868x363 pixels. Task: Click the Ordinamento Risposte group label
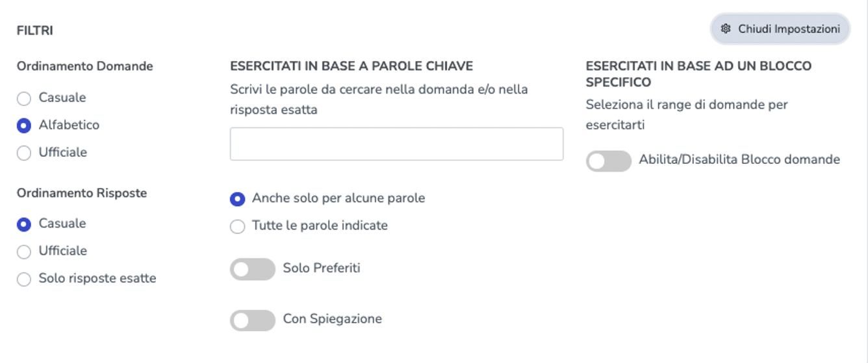coord(82,193)
